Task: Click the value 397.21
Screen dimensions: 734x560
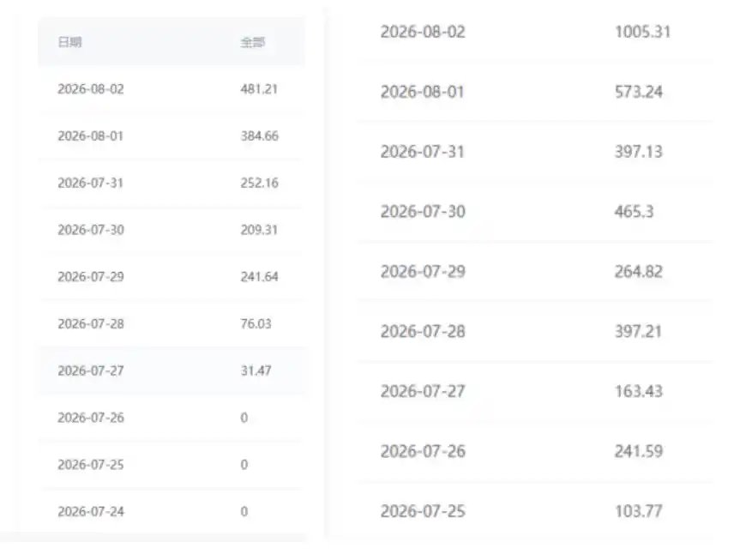Action: (x=639, y=332)
